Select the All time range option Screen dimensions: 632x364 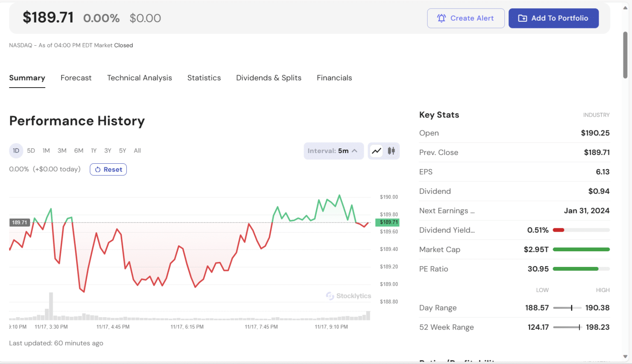tap(137, 151)
